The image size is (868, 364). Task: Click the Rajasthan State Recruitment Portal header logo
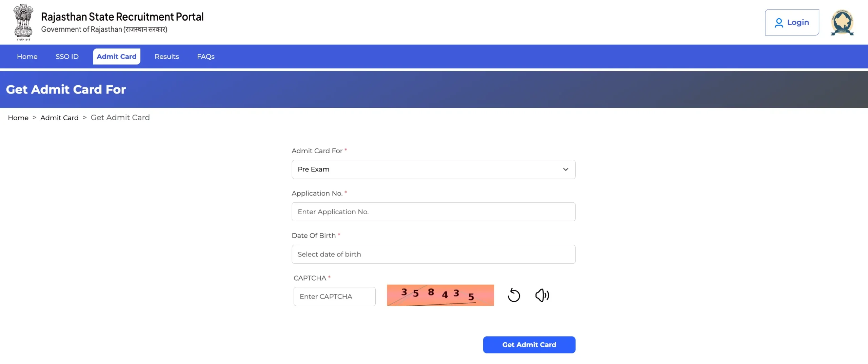click(x=122, y=16)
